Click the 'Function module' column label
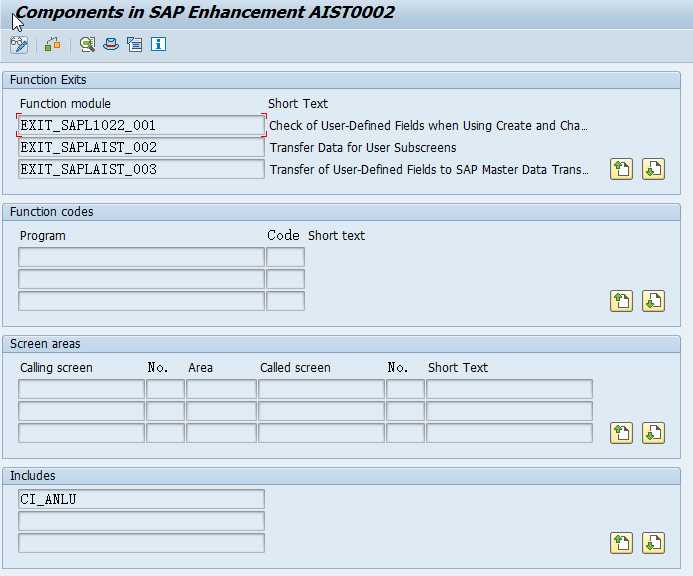The image size is (693, 576). [65, 104]
